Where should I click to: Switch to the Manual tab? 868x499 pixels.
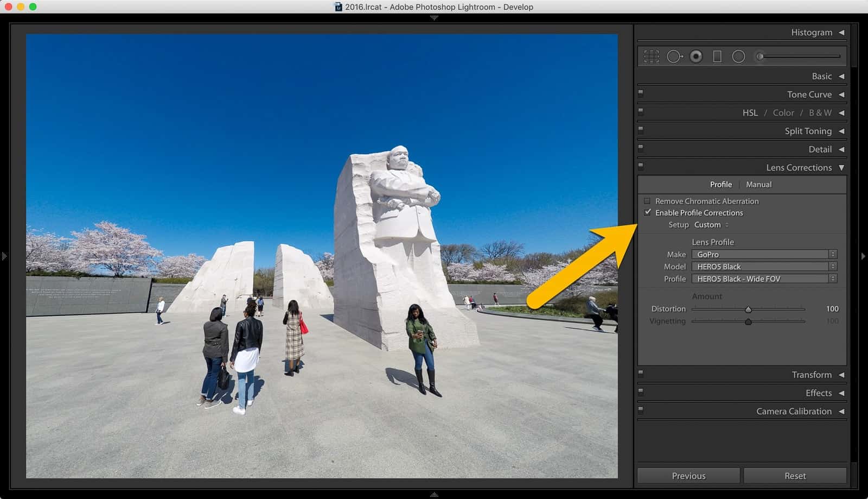[758, 185]
